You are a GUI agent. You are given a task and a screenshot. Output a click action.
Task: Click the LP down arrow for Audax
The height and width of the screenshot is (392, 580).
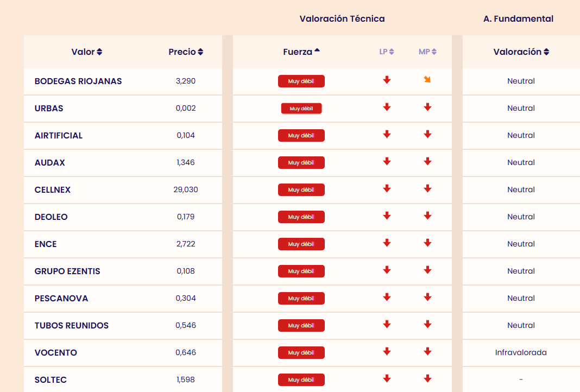(x=387, y=162)
